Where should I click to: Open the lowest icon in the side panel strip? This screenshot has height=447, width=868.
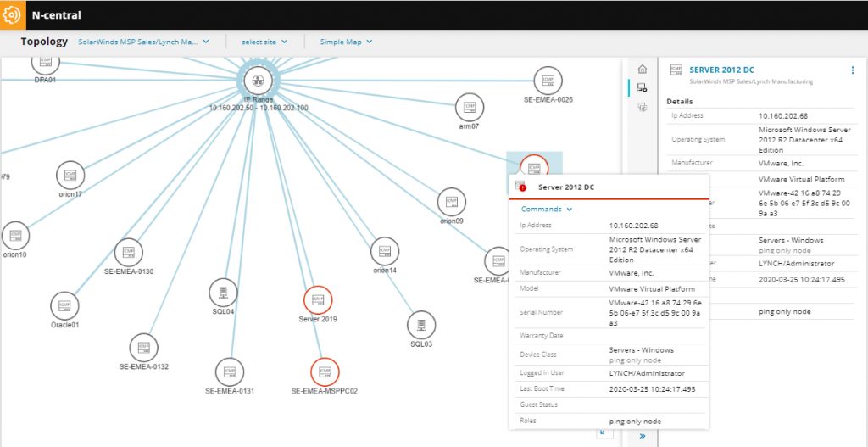coord(643,107)
